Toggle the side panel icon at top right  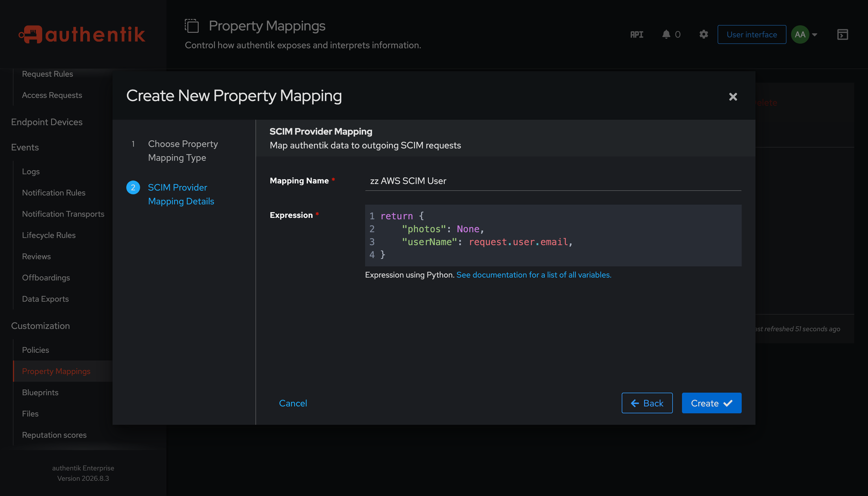point(842,34)
